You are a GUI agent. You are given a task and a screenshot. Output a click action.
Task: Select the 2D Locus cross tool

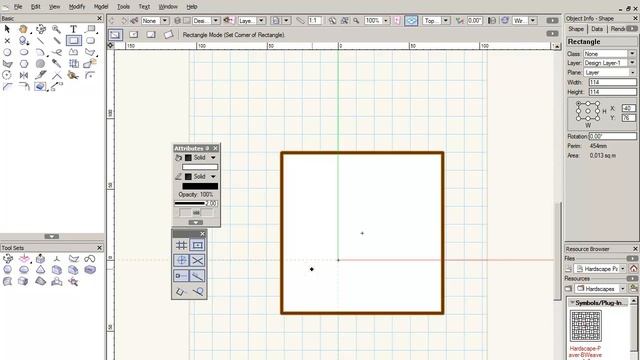(x=7, y=41)
